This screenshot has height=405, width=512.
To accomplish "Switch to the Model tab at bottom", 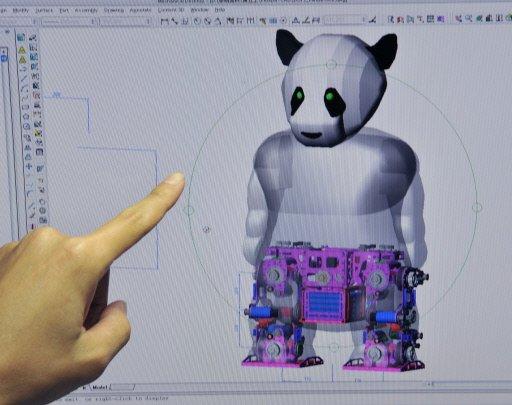I will click(x=100, y=387).
